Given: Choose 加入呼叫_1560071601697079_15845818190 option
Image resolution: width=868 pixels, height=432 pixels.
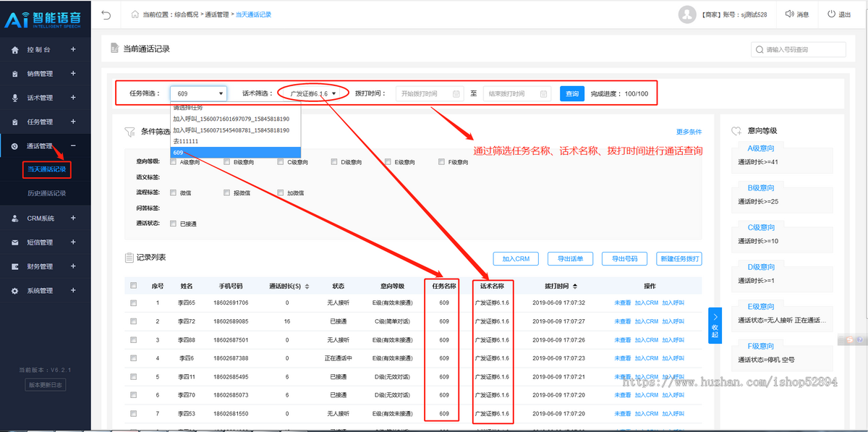Looking at the screenshot, I should (235, 119).
